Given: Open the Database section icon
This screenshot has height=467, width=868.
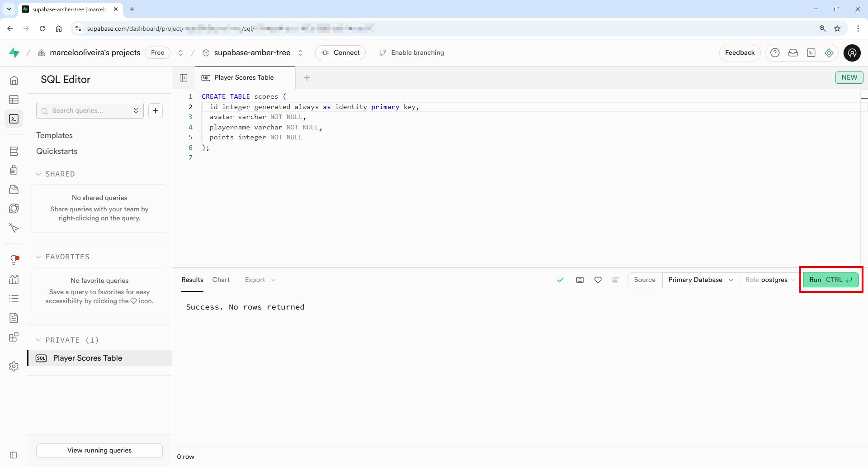Looking at the screenshot, I should point(14,151).
